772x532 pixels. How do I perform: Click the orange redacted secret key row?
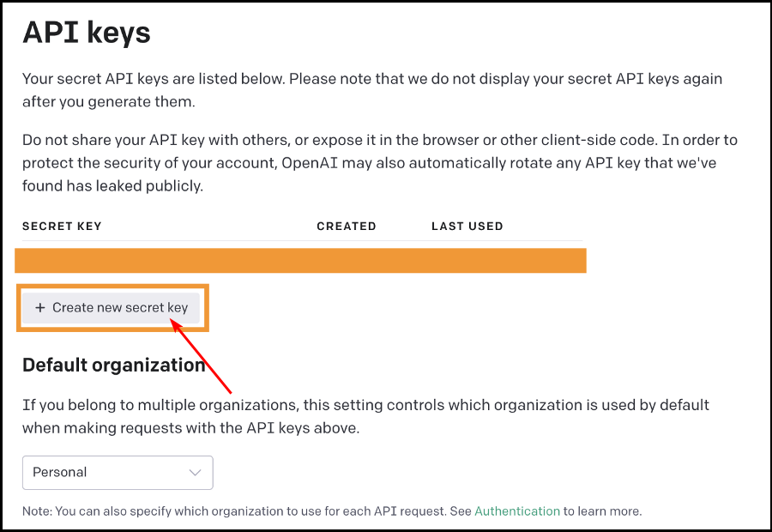pyautogui.click(x=300, y=261)
